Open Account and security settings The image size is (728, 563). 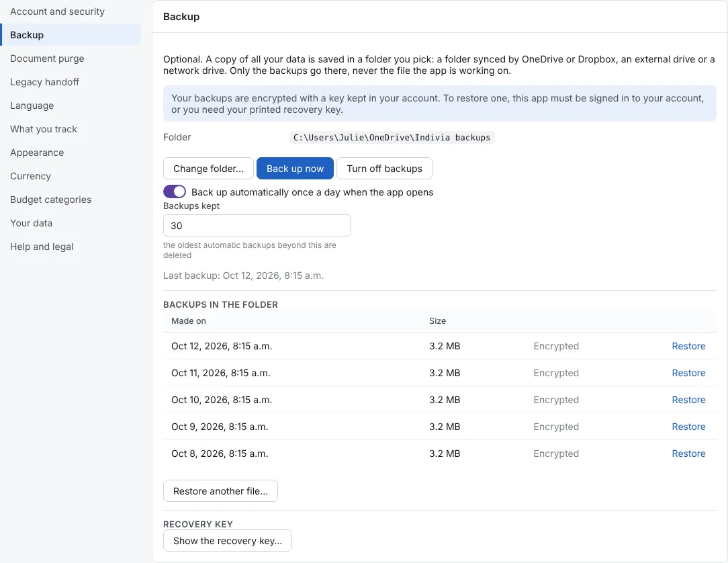coord(57,11)
